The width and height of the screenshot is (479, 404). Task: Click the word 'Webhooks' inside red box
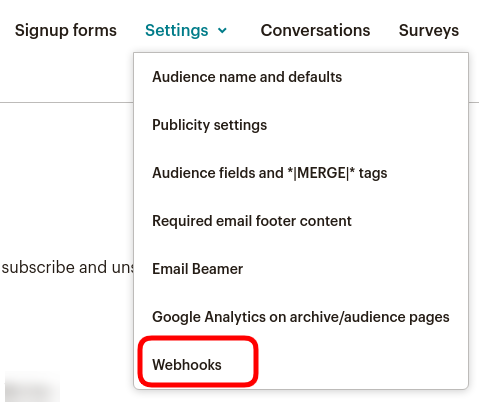[x=187, y=365]
